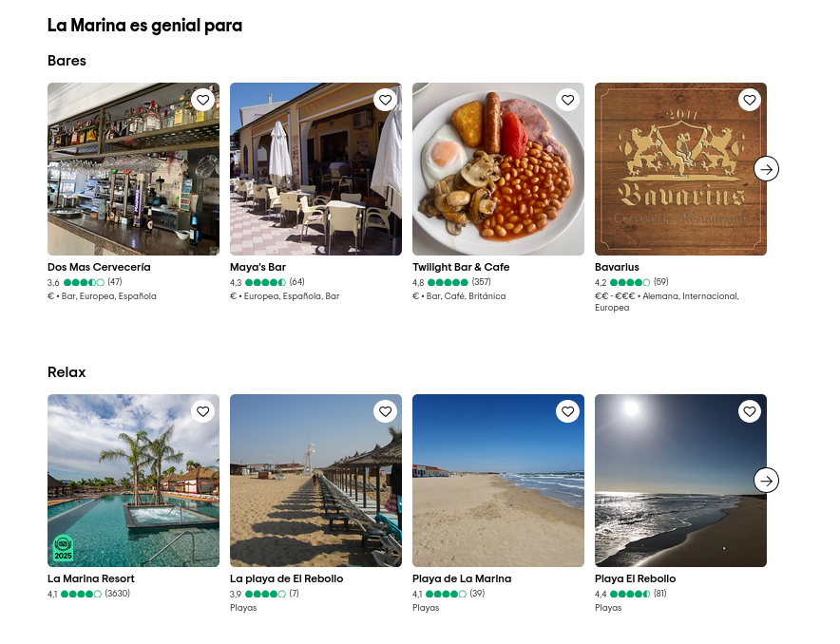This screenshot has height=644, width=840.
Task: Click the heart icon on Bavarius
Action: pyautogui.click(x=750, y=100)
